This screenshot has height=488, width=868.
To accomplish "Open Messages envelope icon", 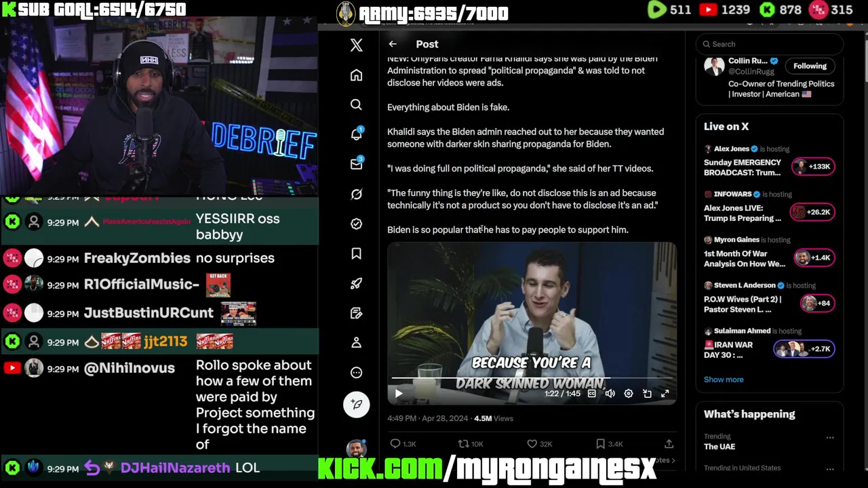I will tap(356, 164).
